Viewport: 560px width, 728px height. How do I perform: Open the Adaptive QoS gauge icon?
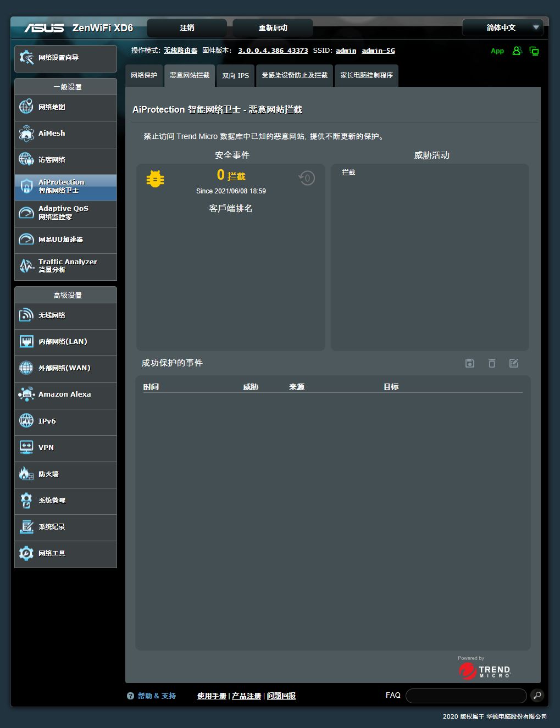click(x=26, y=213)
